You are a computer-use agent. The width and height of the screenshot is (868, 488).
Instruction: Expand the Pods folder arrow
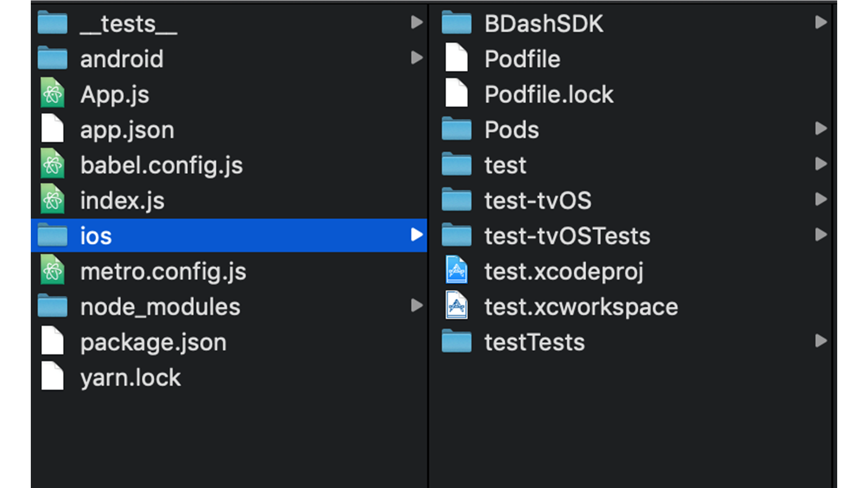(x=821, y=129)
